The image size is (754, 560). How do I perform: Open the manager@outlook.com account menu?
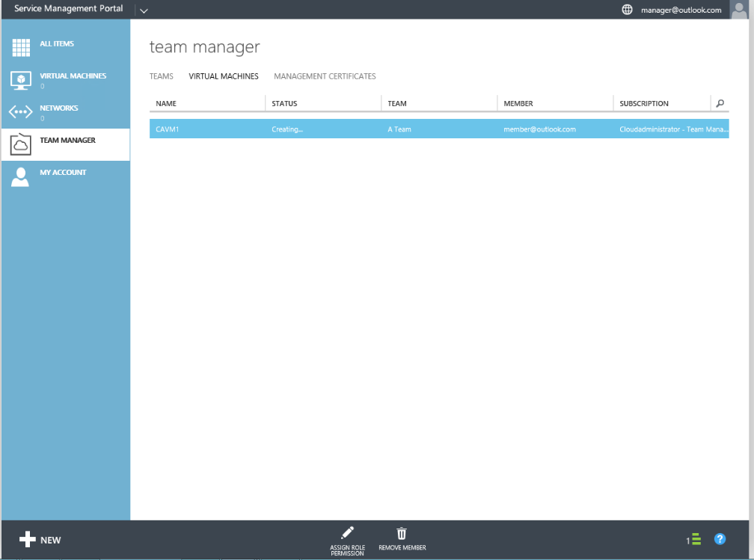click(x=681, y=10)
